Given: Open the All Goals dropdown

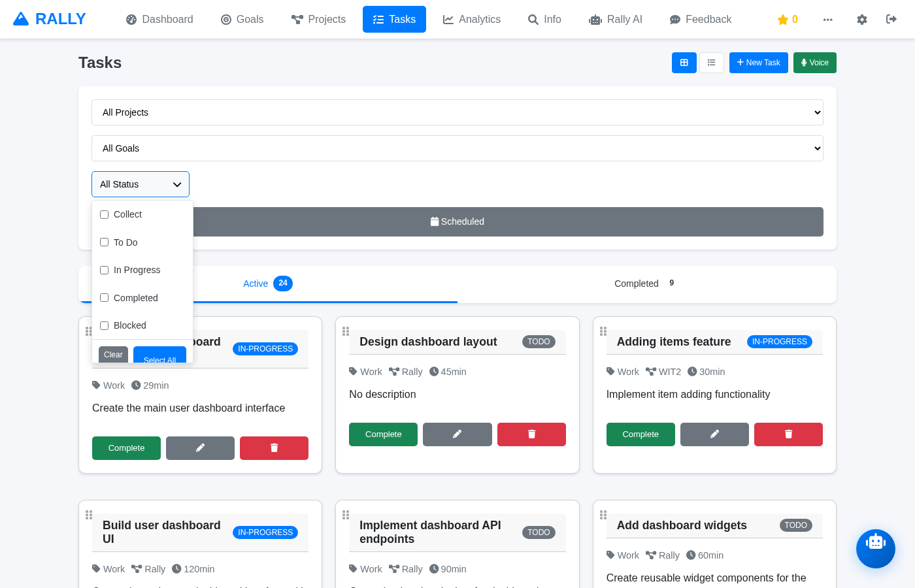Looking at the screenshot, I should [457, 148].
